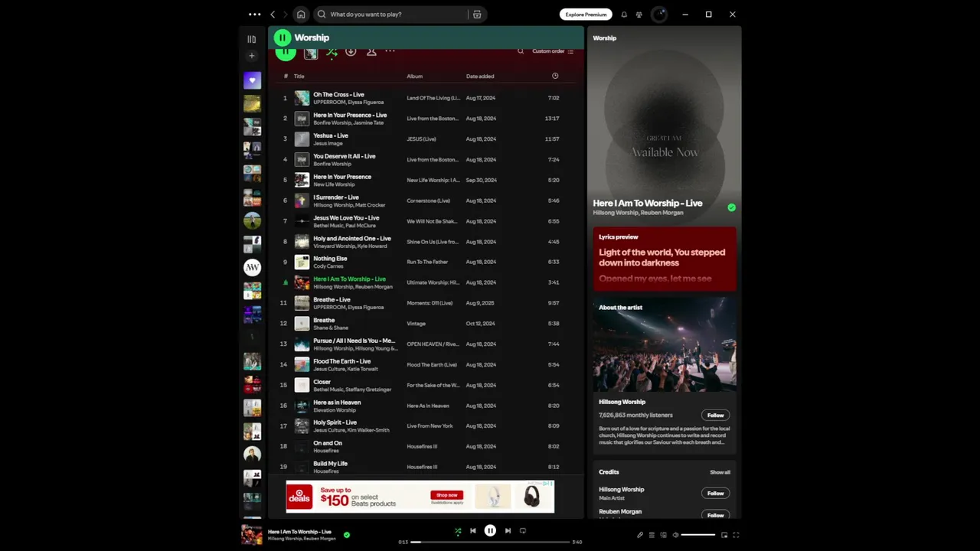The width and height of the screenshot is (980, 551).
Task: Pause using the Worship header button
Action: (283, 37)
